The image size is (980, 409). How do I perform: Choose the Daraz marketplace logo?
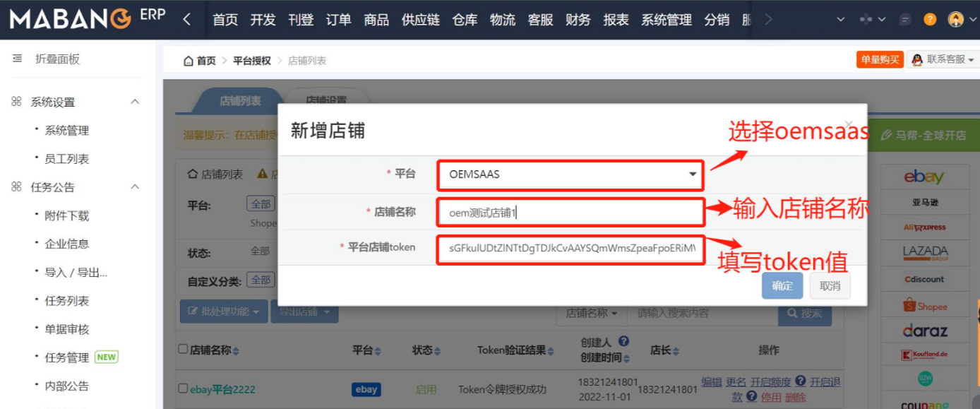click(925, 331)
